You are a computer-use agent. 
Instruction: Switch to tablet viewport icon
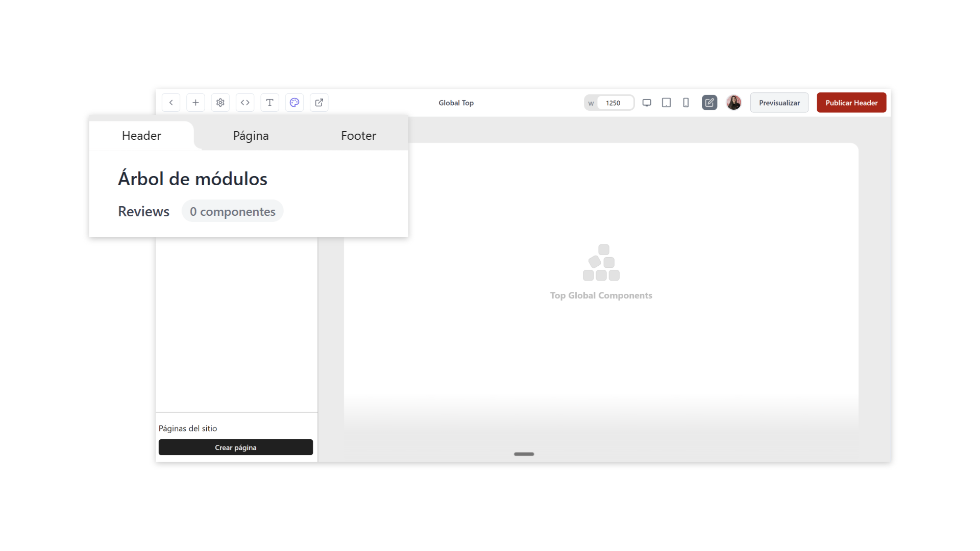point(666,103)
